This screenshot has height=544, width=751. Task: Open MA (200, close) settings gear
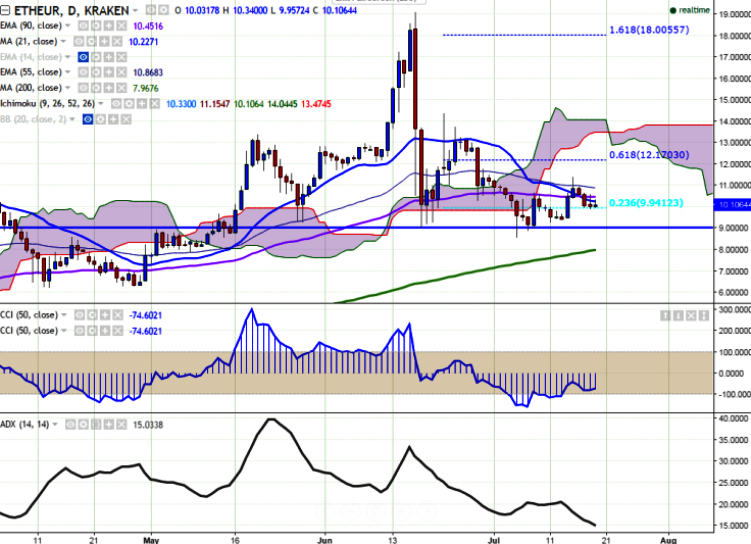(96, 88)
